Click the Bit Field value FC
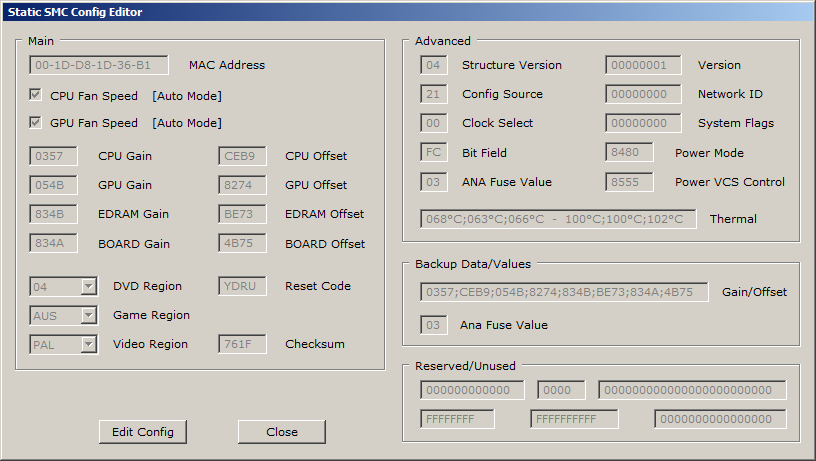Image resolution: width=816 pixels, height=461 pixels. coord(434,152)
